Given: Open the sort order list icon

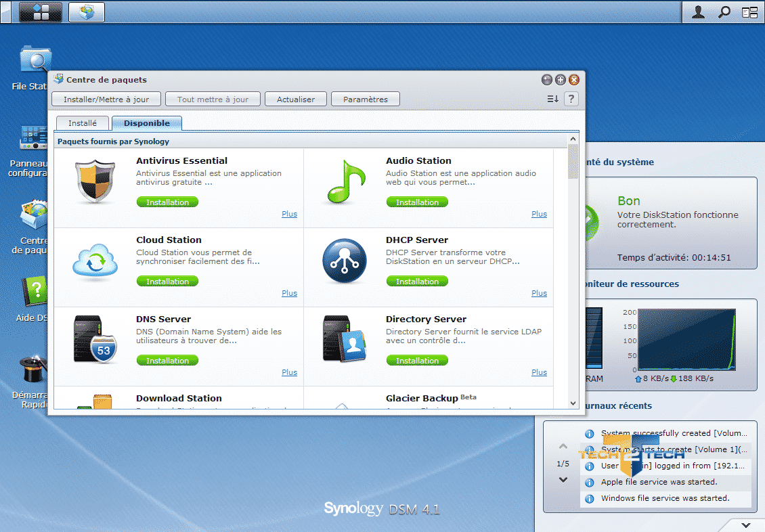Looking at the screenshot, I should (x=552, y=99).
